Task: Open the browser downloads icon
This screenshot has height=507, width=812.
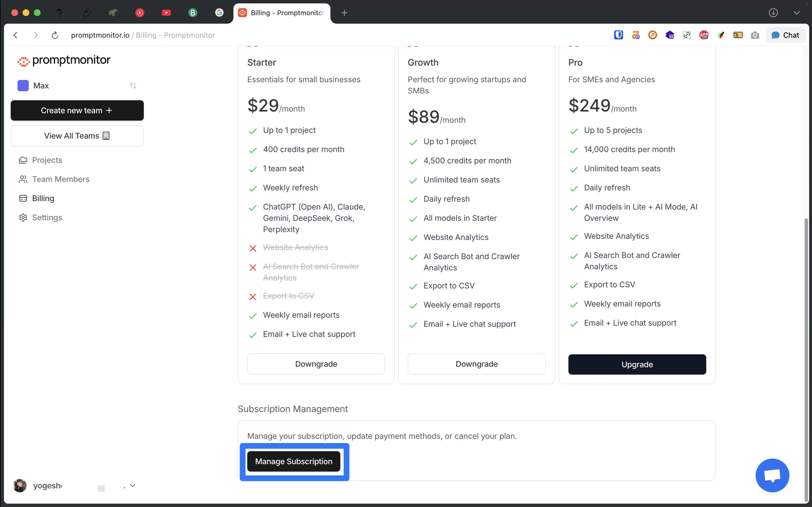Action: coord(773,13)
